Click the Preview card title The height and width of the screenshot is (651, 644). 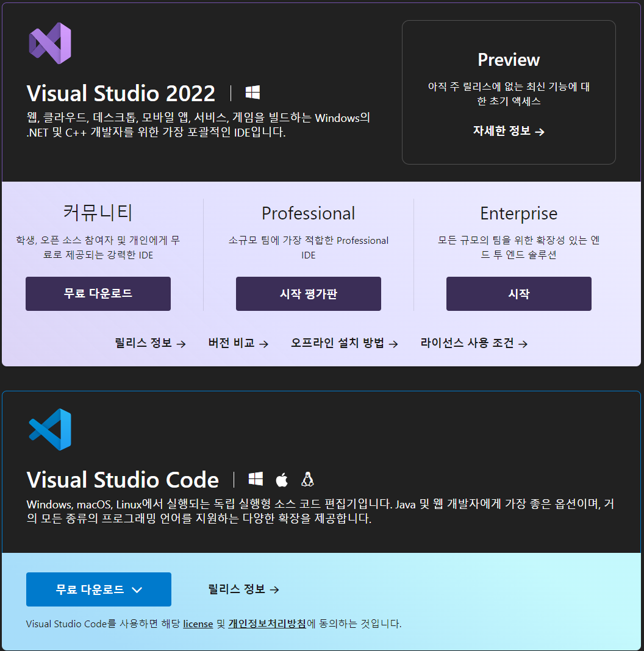(x=509, y=60)
